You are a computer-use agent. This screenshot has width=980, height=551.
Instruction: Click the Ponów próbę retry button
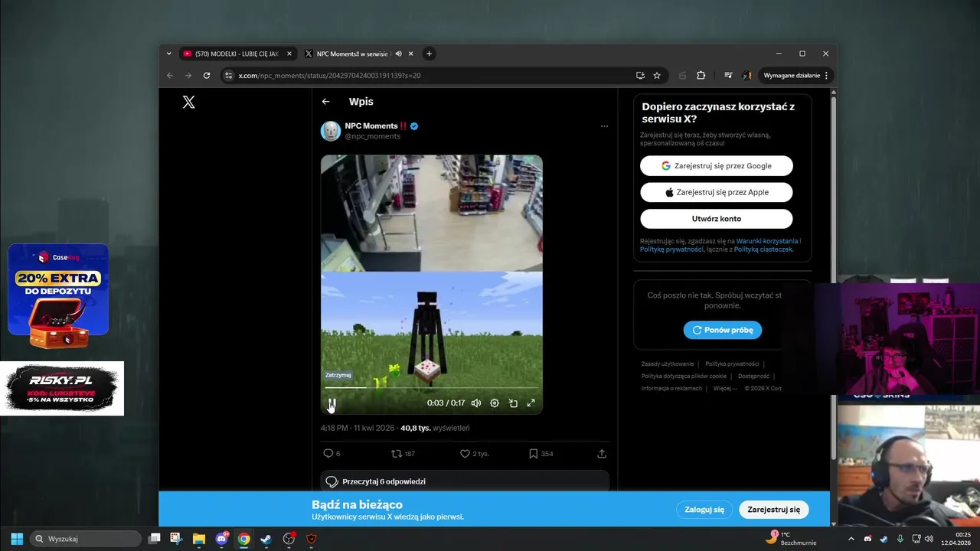pos(723,330)
